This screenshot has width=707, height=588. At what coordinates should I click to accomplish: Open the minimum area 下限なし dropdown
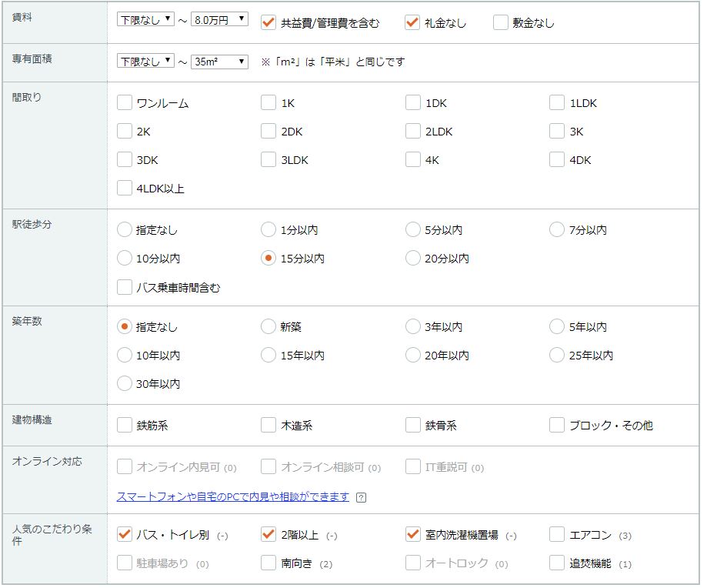(x=145, y=62)
